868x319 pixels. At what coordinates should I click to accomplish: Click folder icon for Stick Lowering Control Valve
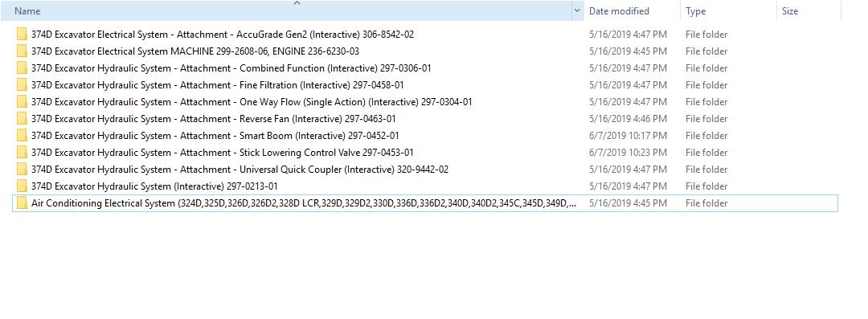coord(23,153)
